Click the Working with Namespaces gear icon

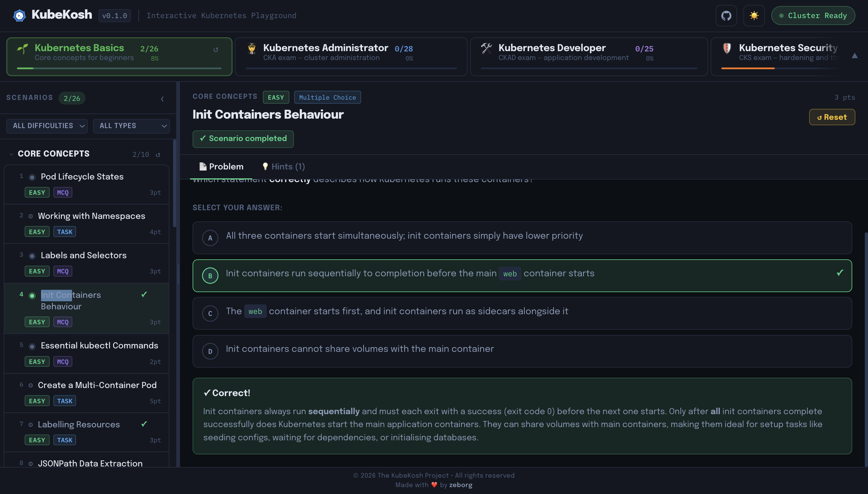click(x=30, y=216)
